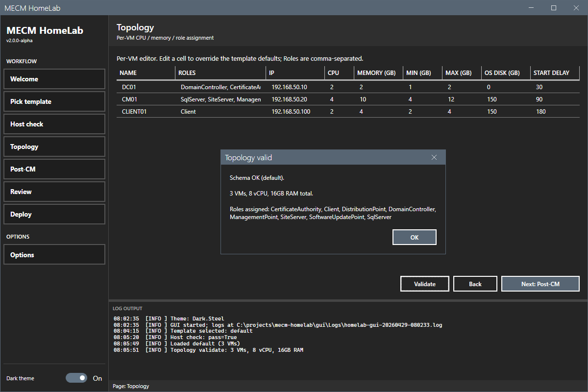588x392 pixels.
Task: Select the CLIENT01 name cell
Action: pos(146,112)
